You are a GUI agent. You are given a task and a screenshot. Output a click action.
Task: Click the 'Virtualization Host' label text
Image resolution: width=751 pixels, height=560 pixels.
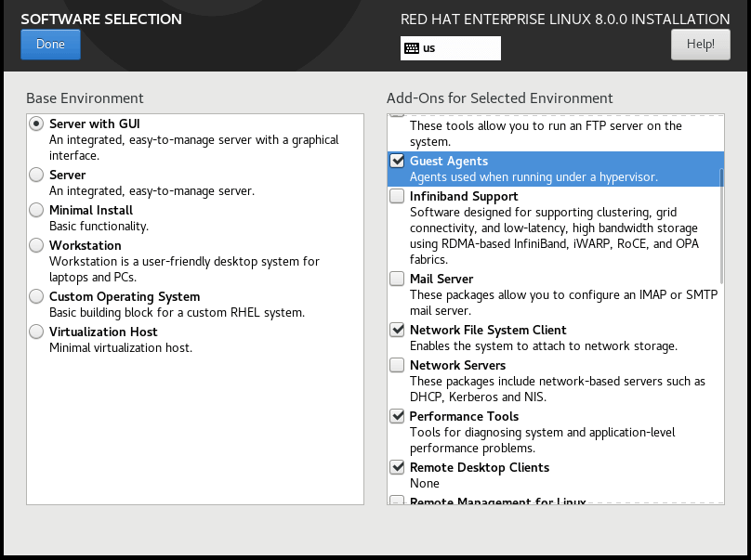tap(103, 332)
